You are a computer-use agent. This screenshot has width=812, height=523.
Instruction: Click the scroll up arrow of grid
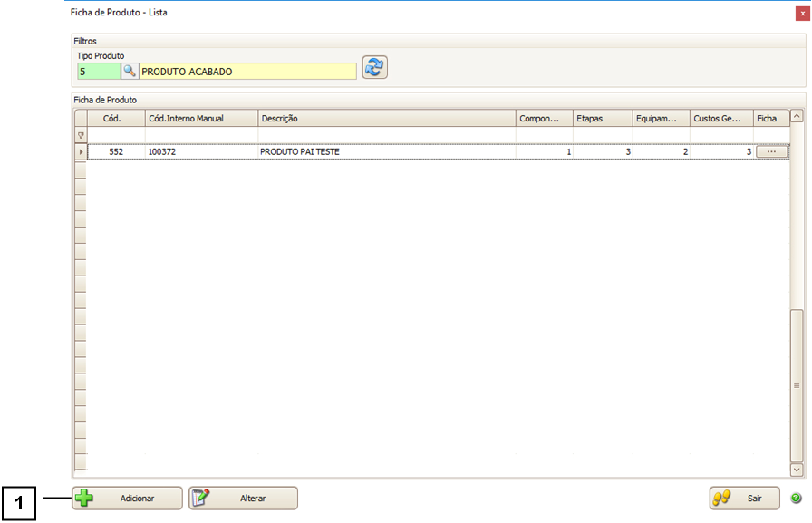(797, 116)
